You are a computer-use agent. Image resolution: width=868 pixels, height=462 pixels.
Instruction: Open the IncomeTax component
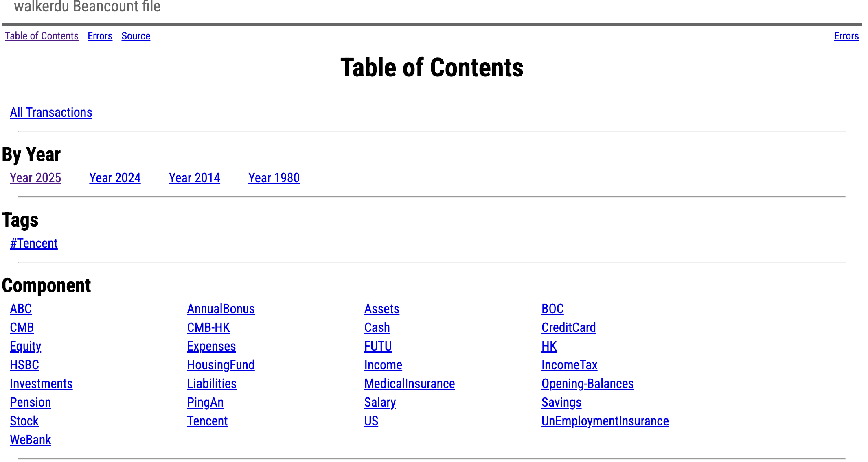tap(569, 365)
